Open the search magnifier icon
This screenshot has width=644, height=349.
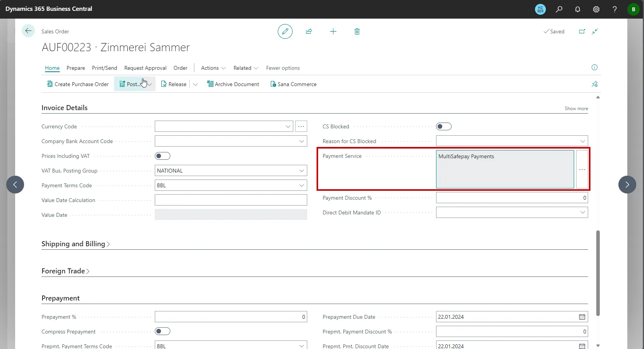pos(559,9)
